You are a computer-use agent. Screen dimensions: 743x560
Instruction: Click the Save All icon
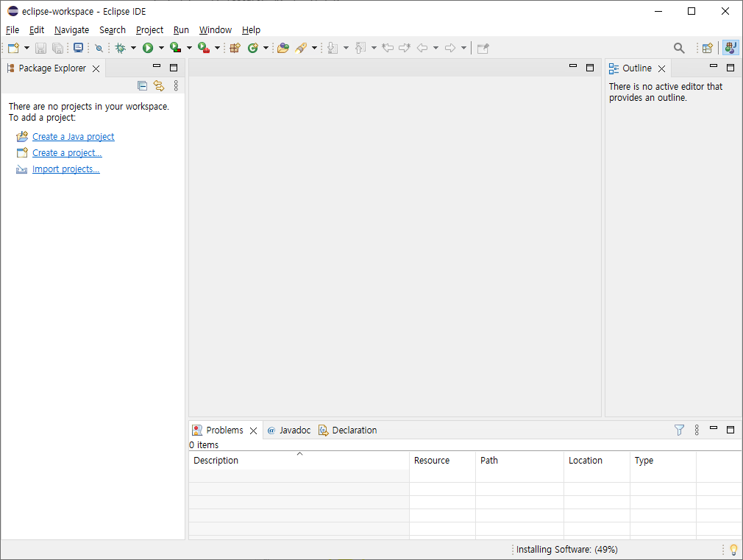pyautogui.click(x=57, y=48)
